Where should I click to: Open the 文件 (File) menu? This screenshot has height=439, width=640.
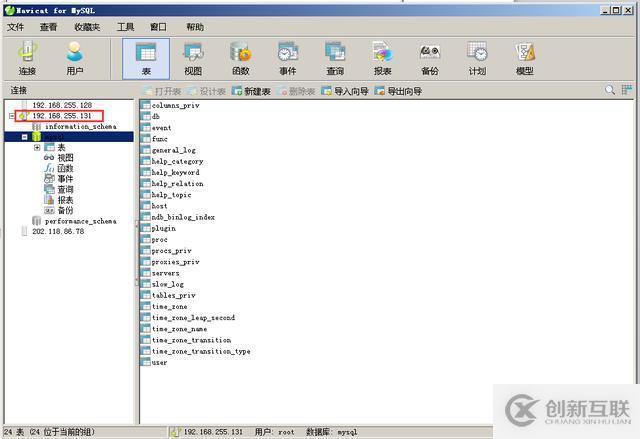(x=16, y=27)
